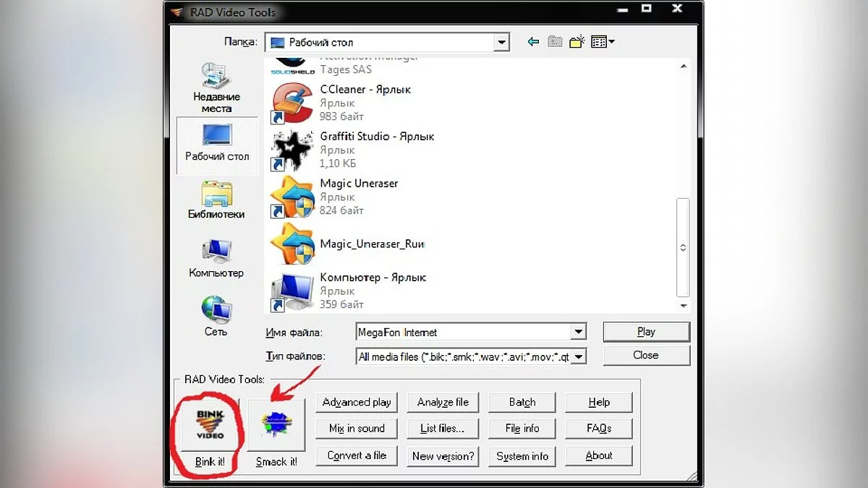Go to Libraries in the sidebar

[216, 200]
